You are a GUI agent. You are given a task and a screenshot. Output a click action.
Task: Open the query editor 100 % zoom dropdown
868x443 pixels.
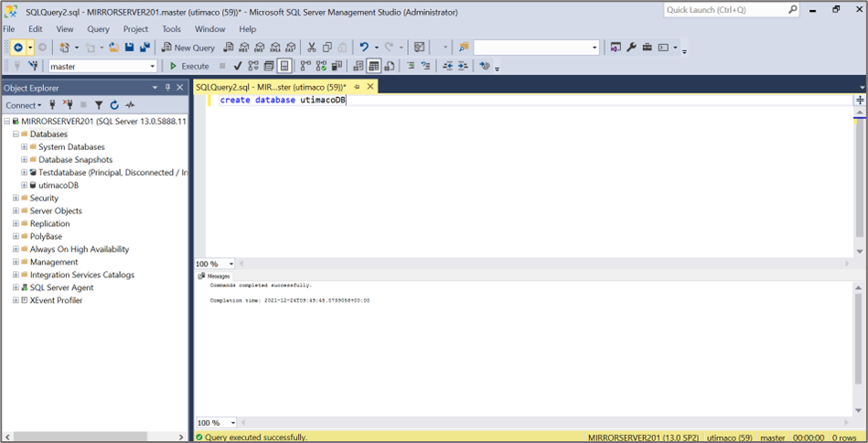coord(230,265)
